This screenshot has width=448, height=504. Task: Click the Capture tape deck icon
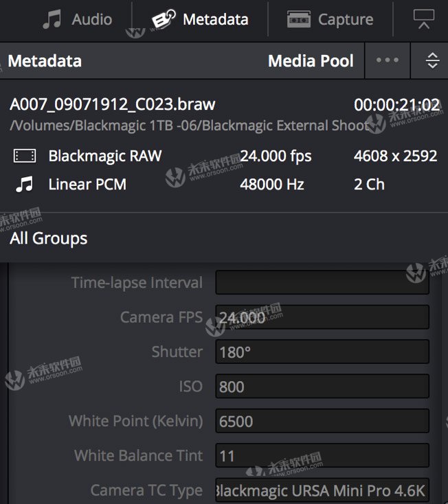(x=299, y=19)
